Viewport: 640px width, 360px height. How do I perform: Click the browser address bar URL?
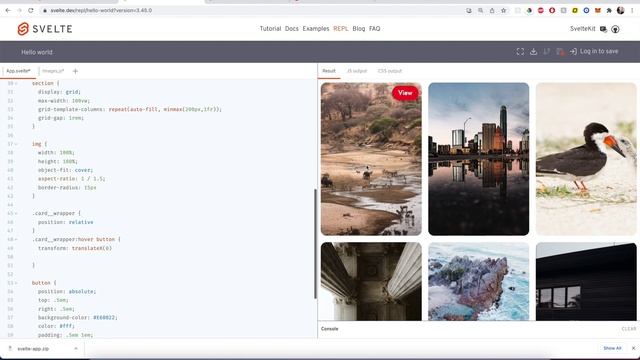(x=101, y=10)
